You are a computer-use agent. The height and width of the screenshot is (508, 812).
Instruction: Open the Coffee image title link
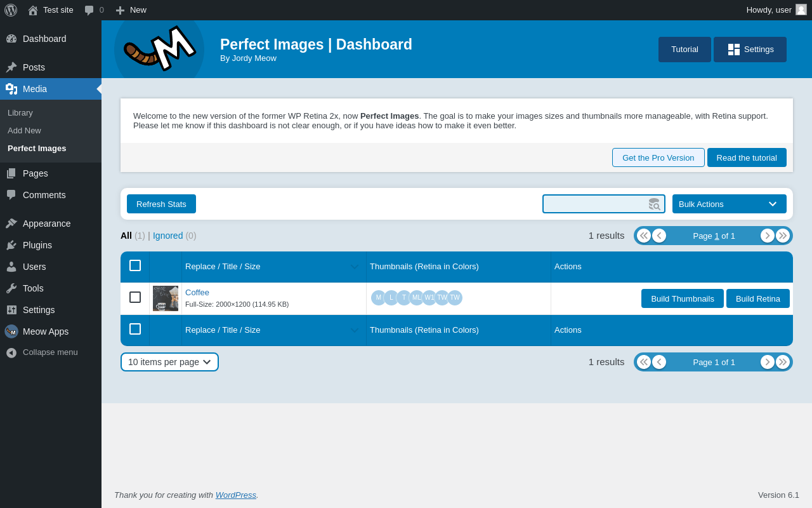coord(197,292)
